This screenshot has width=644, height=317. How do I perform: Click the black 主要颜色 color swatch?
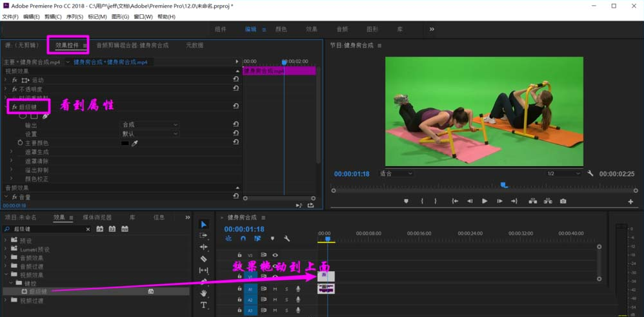tap(125, 143)
